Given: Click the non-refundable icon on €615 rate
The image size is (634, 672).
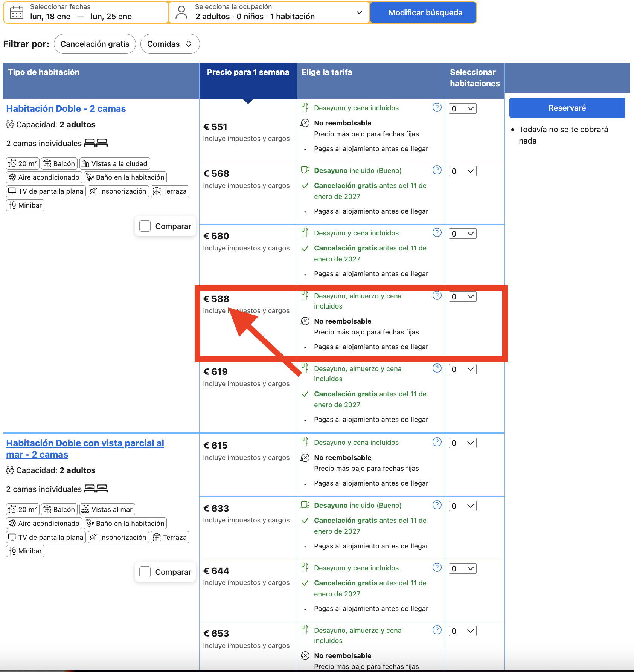Looking at the screenshot, I should point(305,457).
